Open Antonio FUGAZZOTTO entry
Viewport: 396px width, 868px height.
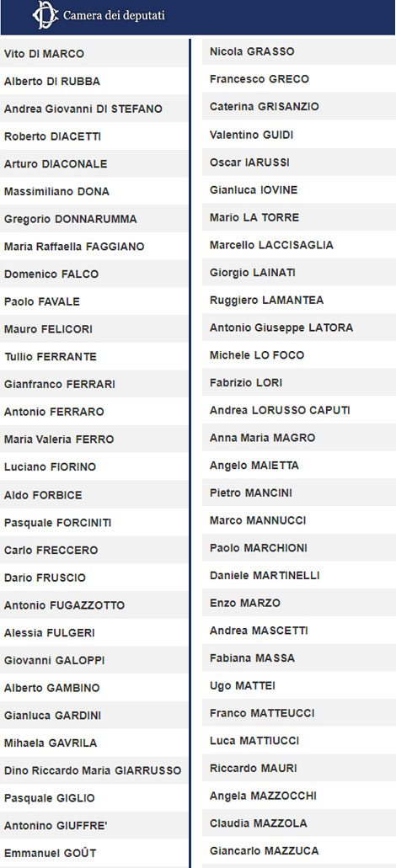pos(94,605)
